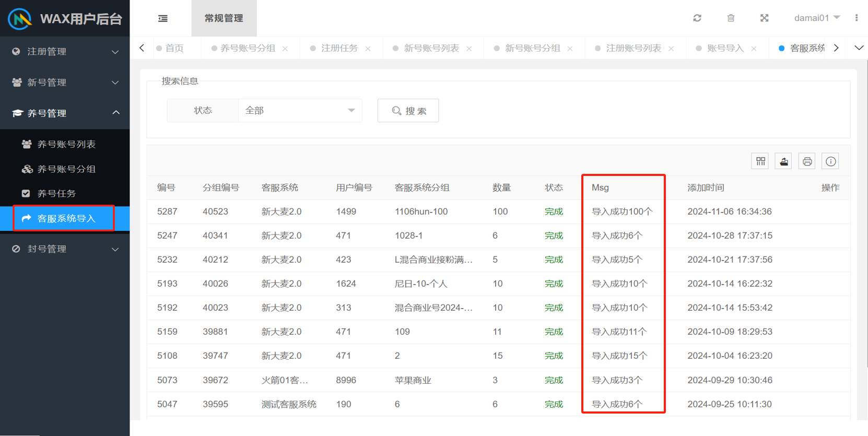Image resolution: width=868 pixels, height=436 pixels.
Task: Click the 导入成功15个 message cell
Action: 619,356
